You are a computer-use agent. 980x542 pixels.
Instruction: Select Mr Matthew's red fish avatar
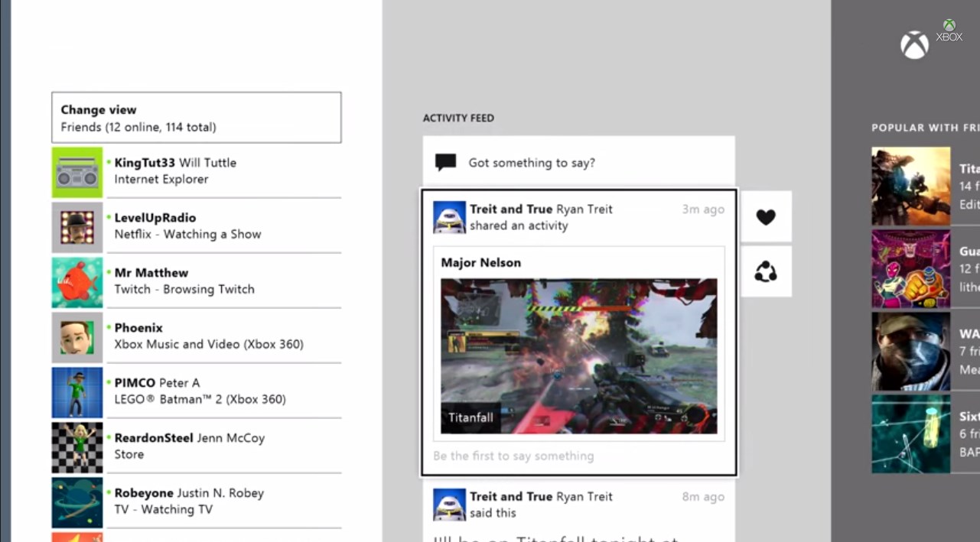[77, 282]
